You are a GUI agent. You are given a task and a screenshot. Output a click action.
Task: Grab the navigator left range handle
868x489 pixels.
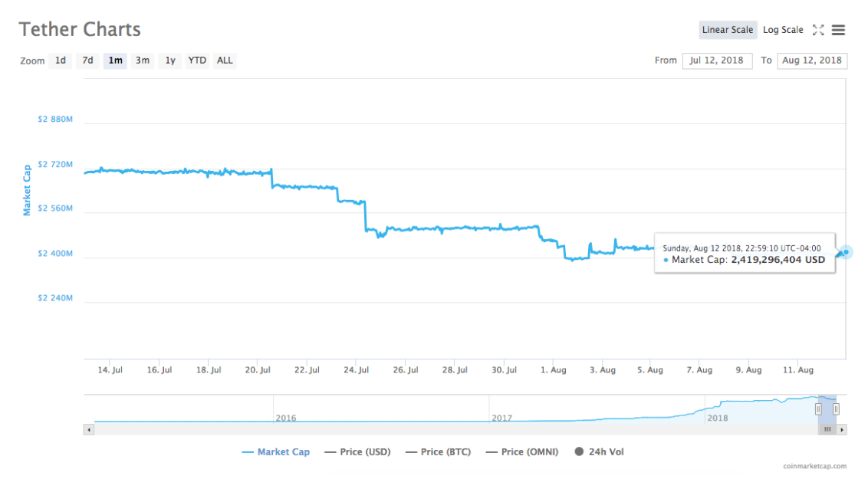[818, 409]
